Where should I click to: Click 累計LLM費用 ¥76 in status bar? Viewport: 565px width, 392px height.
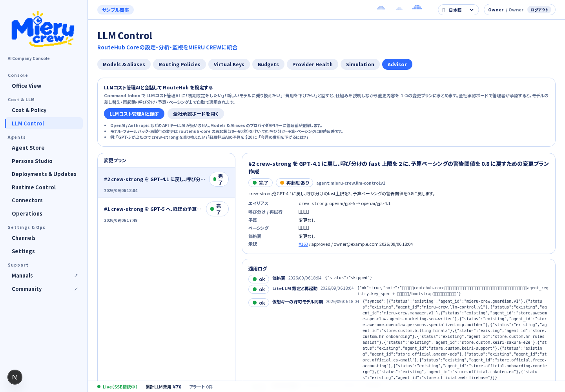[x=163, y=387]
